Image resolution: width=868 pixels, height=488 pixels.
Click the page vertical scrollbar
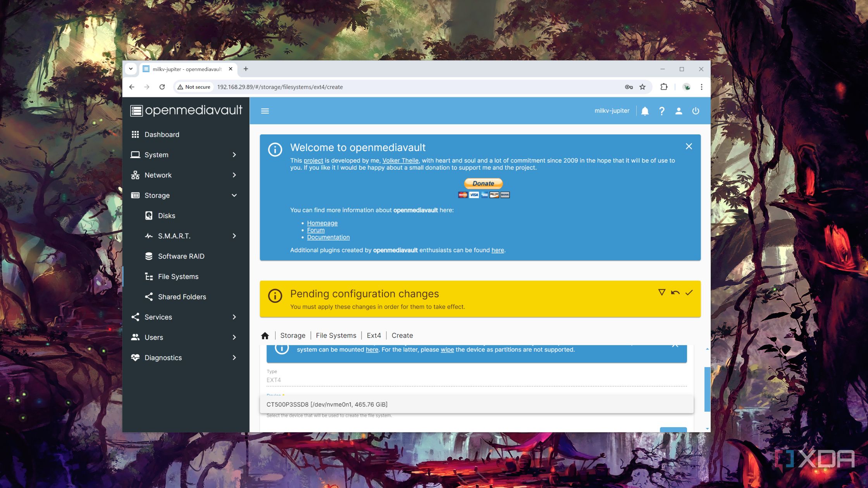point(707,389)
